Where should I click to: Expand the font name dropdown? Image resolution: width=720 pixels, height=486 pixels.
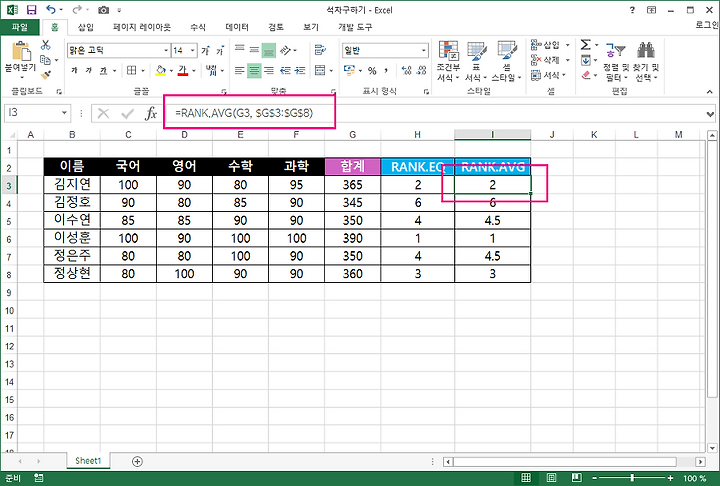click(166, 50)
